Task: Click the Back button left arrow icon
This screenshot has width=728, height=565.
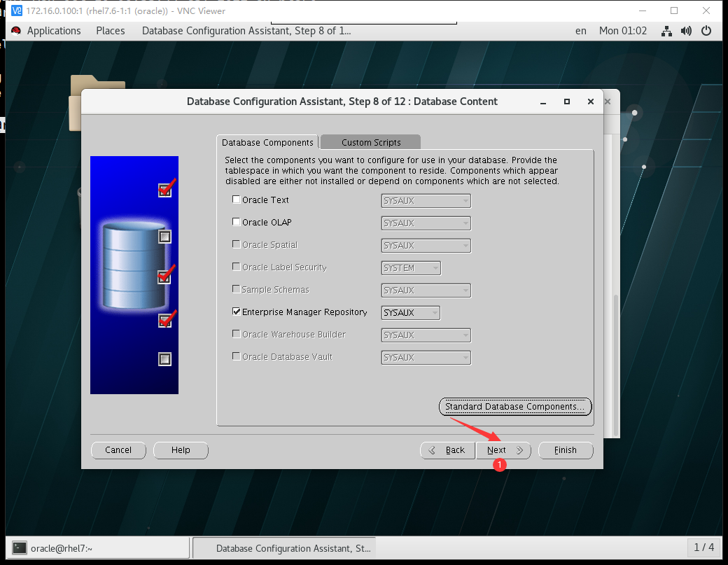Action: click(x=432, y=450)
